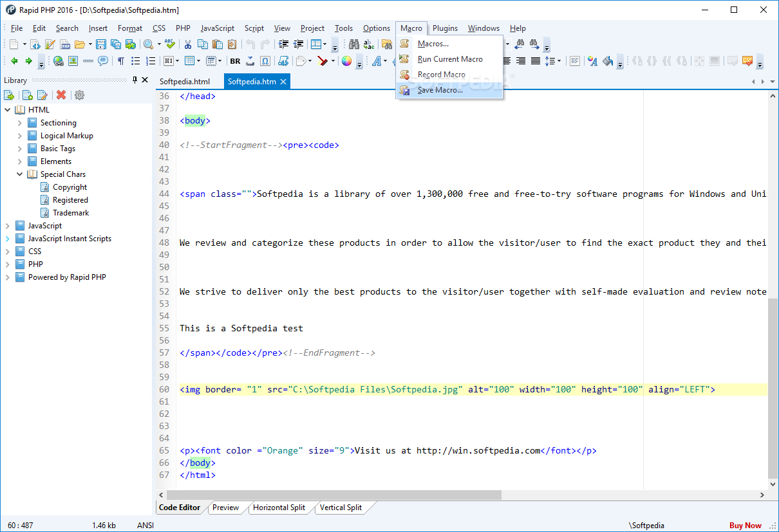Switch to Horizontal Split view
The height and width of the screenshot is (532, 779).
point(279,508)
